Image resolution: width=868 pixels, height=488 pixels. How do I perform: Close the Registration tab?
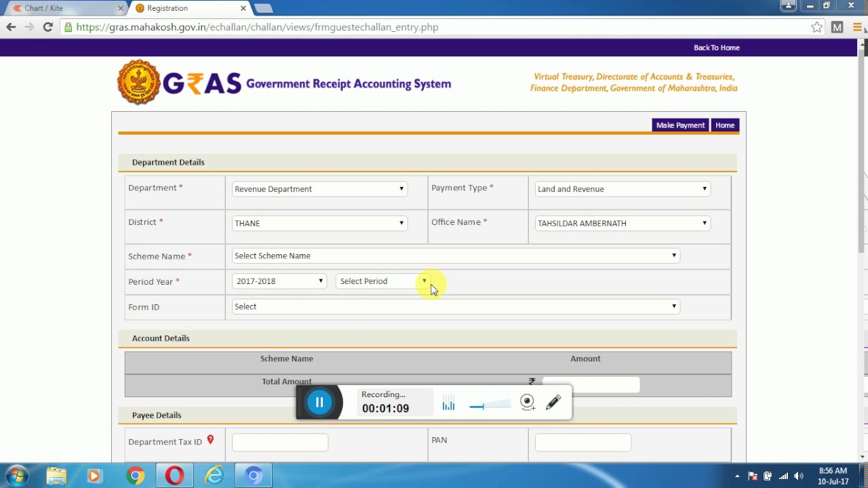coord(243,8)
